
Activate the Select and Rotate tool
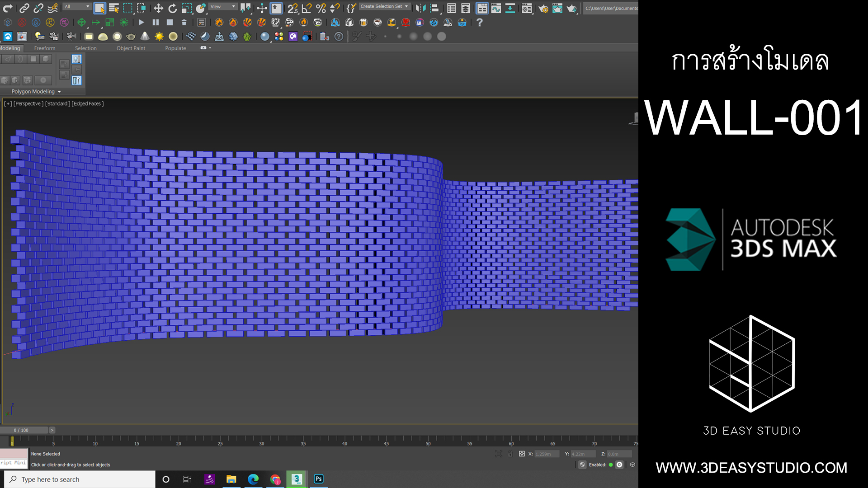[173, 7]
